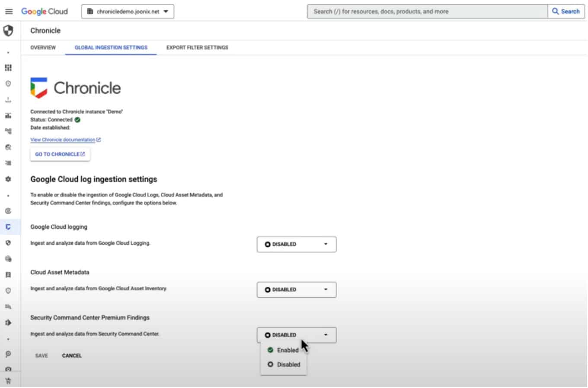The image size is (588, 388).
Task: Open the gear settings sidebar icon
Action: [x=8, y=179]
